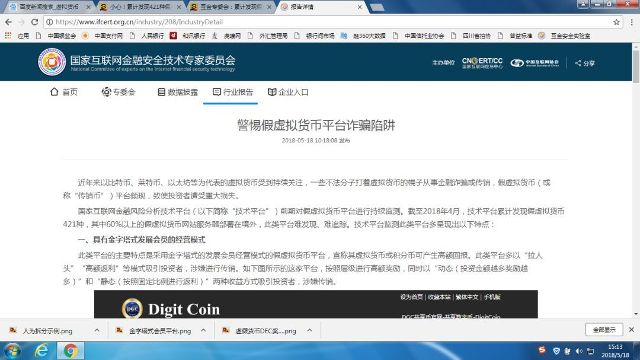
Task: Open the 中国银监会 bookmark
Action: pos(56,36)
